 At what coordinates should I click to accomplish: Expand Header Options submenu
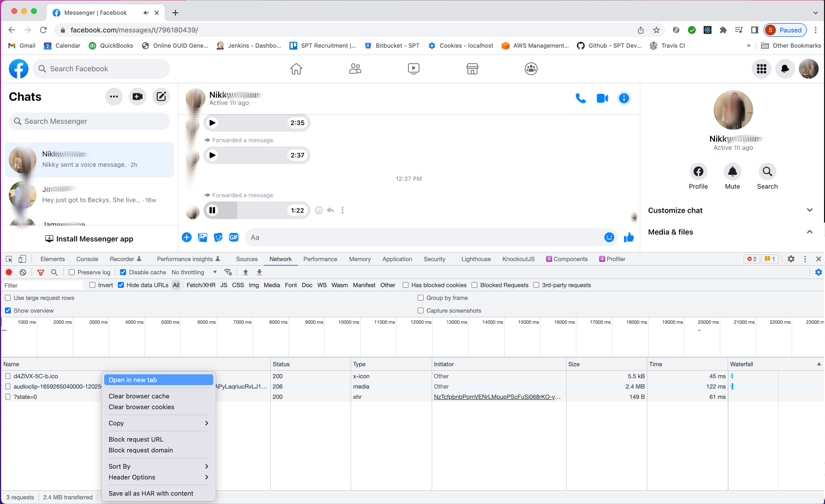point(158,477)
